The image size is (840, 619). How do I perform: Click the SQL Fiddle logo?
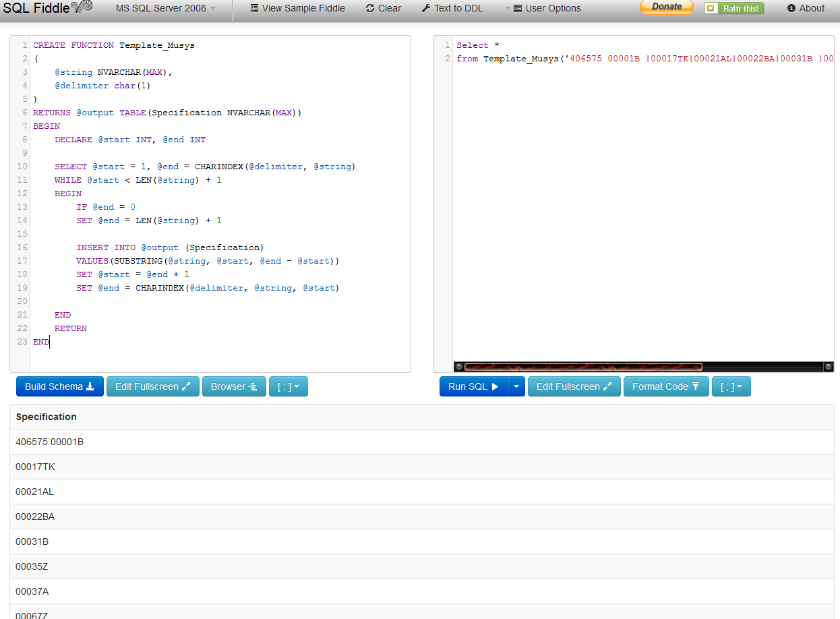coord(47,7)
